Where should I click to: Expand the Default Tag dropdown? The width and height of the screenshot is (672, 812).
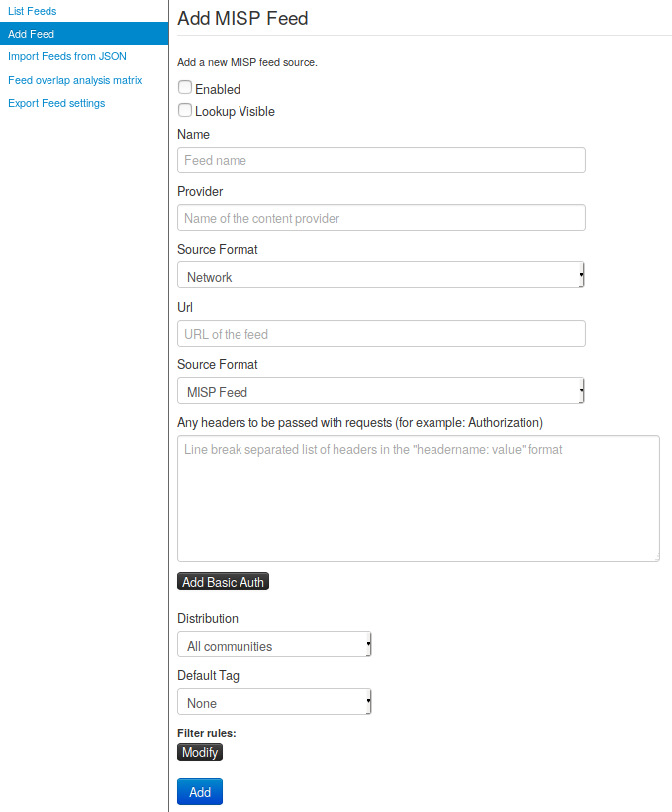coord(274,702)
